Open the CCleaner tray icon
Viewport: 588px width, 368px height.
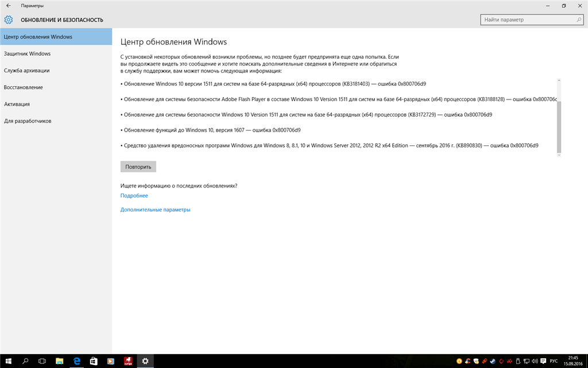tap(467, 362)
